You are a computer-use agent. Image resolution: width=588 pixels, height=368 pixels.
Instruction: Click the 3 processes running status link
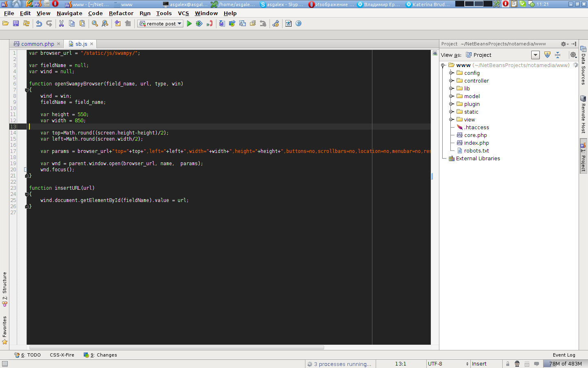[339, 364]
